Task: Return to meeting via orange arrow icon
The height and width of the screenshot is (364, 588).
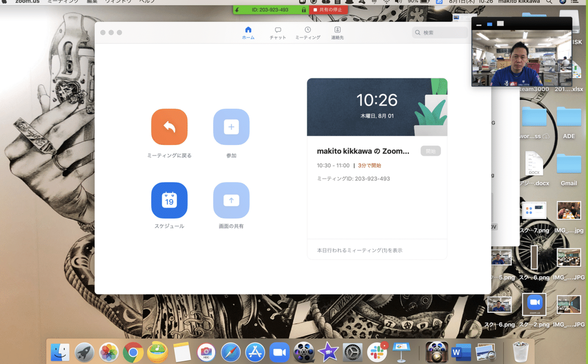Action: [169, 127]
